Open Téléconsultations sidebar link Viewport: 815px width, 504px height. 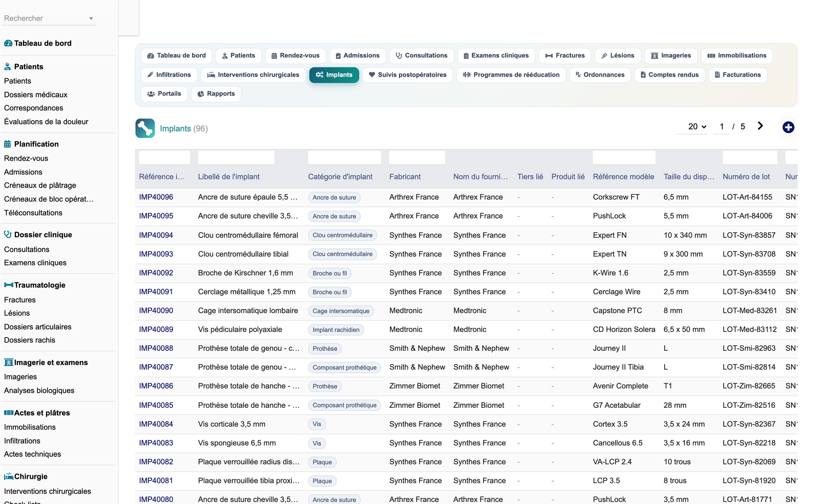click(x=33, y=213)
